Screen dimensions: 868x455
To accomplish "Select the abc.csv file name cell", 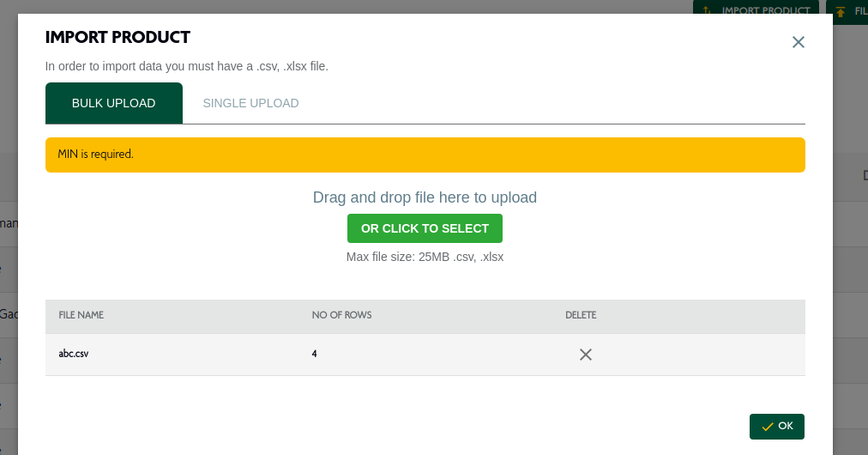I will (x=74, y=354).
